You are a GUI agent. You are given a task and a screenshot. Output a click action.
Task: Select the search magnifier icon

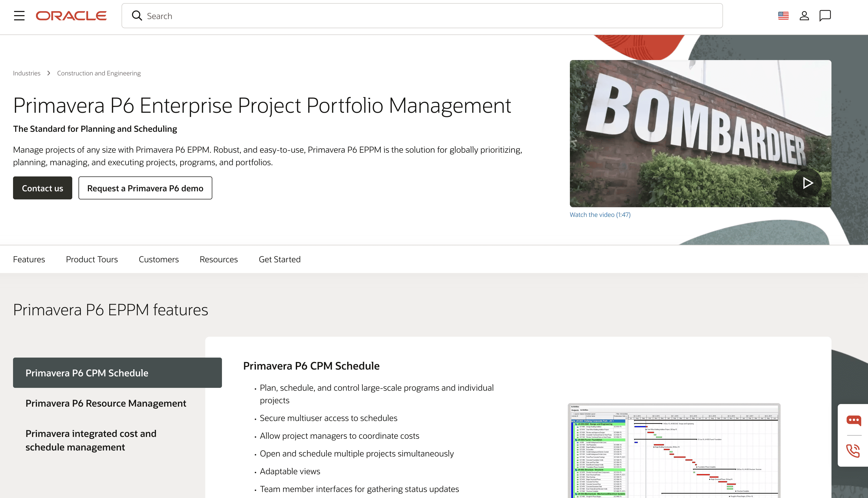click(x=137, y=15)
